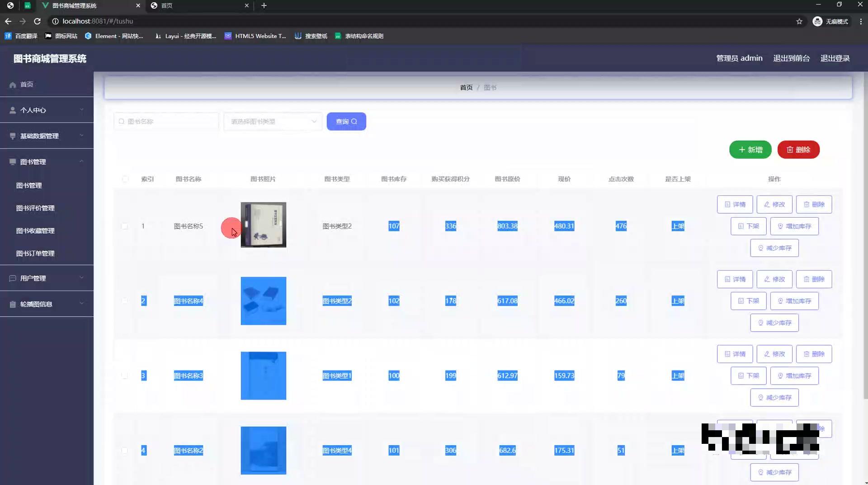Open the 搜索壁纸 bookmark
Screen dimensions: 868x485
click(311, 36)
